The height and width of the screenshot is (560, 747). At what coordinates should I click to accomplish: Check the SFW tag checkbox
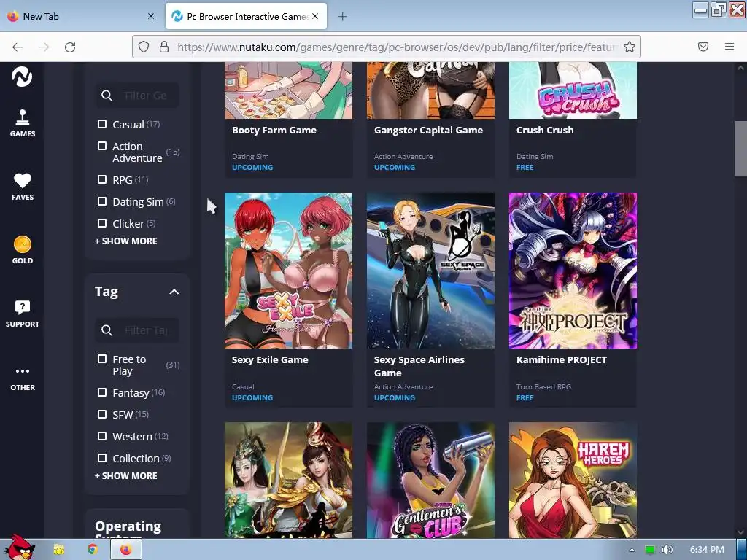click(102, 414)
